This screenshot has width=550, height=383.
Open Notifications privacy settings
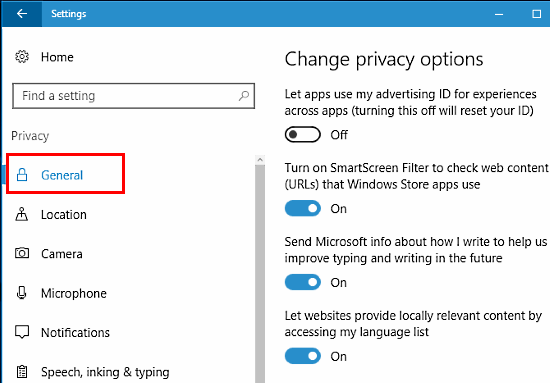pos(75,332)
